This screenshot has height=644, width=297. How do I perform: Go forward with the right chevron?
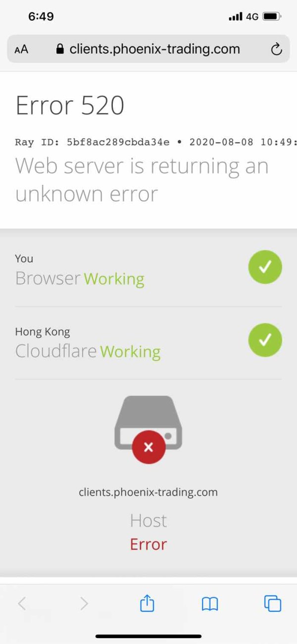(x=84, y=603)
